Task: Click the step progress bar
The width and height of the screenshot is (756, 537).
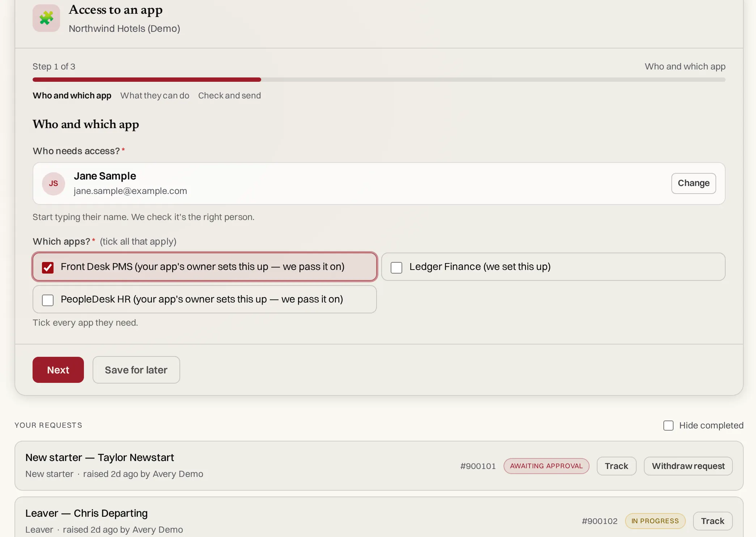Action: pos(379,80)
